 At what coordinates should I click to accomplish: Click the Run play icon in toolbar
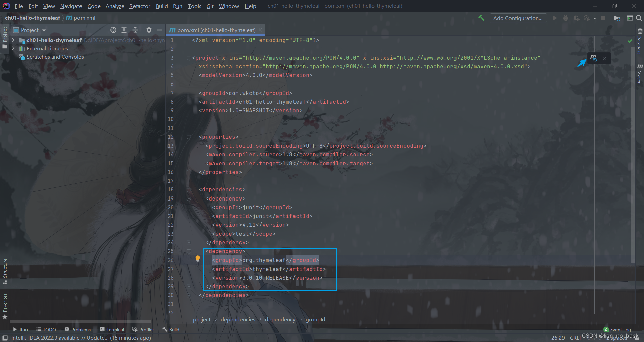point(555,18)
